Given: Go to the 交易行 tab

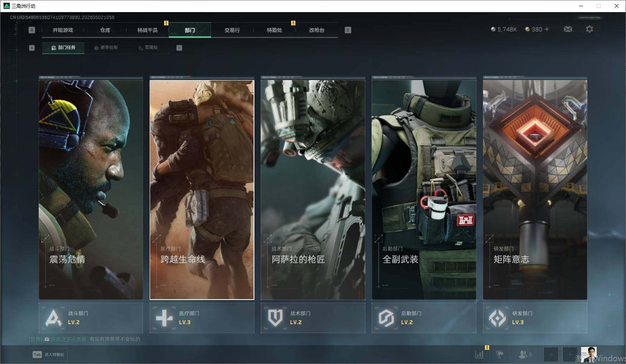Looking at the screenshot, I should tap(232, 30).
